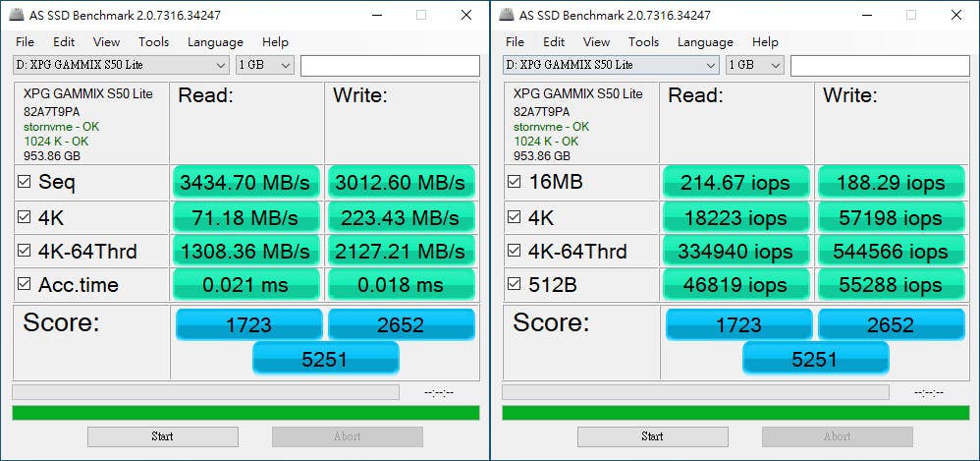Open drive selector dropdown in left window
Screen dimensions: 980x461
tap(121, 65)
